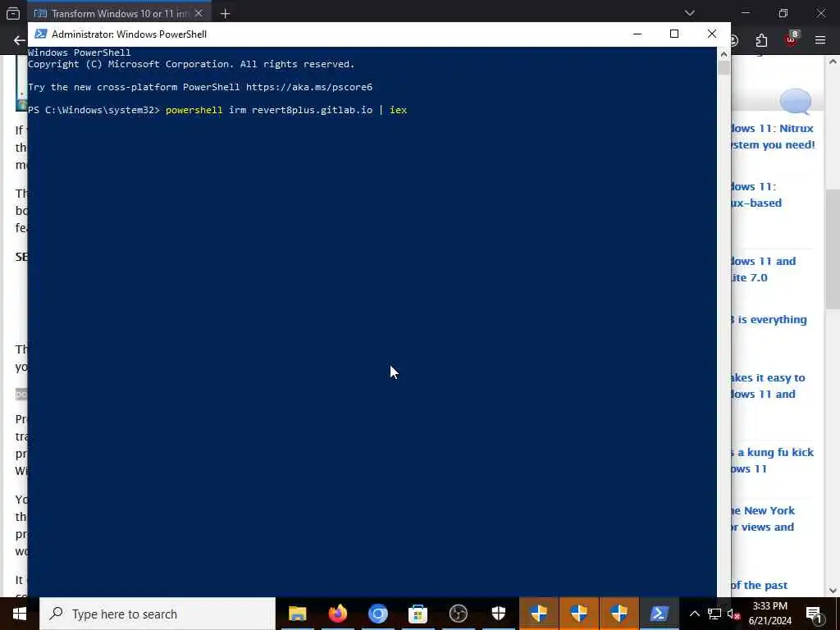Show hidden system tray icons
The width and height of the screenshot is (840, 630).
point(694,614)
